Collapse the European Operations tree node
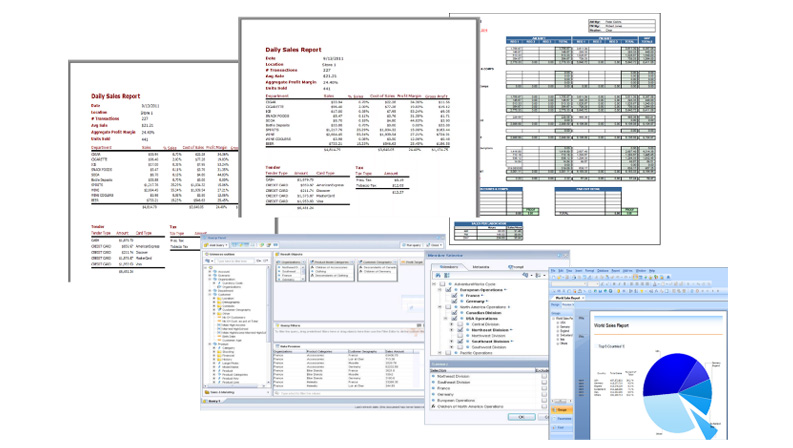This screenshot has width=793, height=448. [x=439, y=290]
